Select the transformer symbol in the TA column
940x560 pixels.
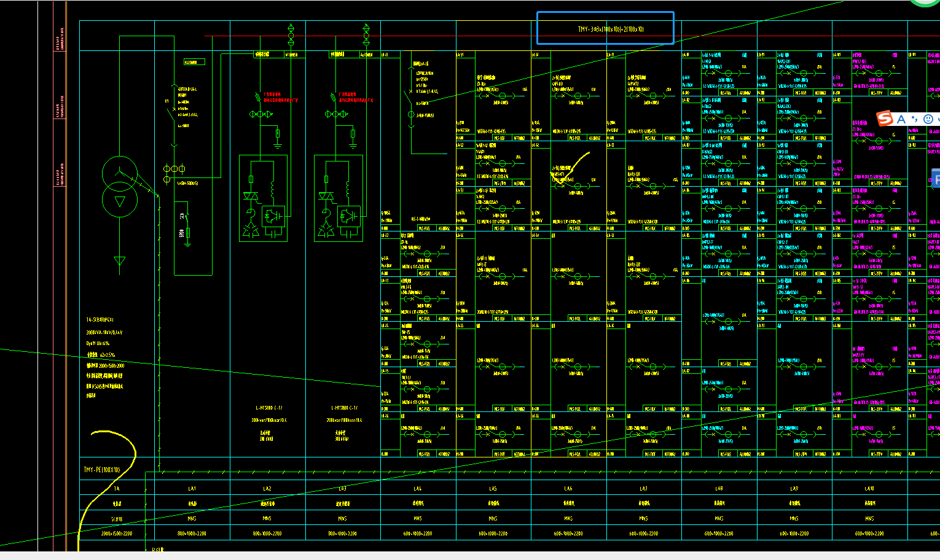click(x=120, y=187)
